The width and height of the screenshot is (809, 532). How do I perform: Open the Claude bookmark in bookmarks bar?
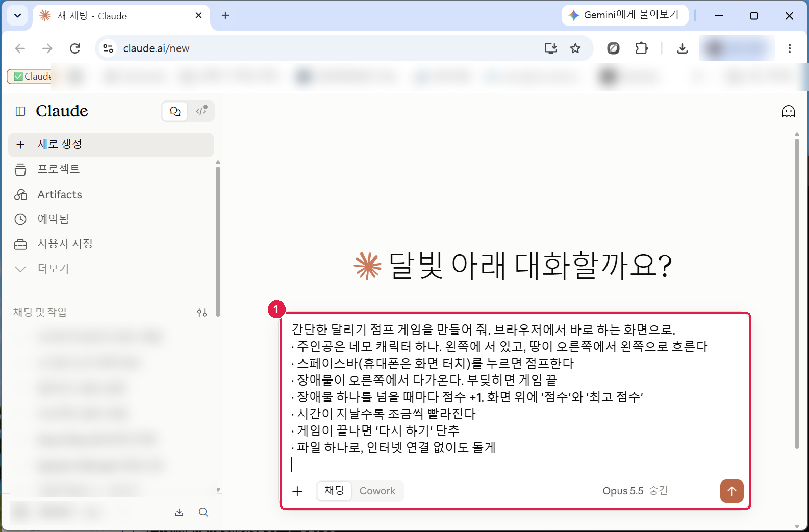[x=31, y=77]
